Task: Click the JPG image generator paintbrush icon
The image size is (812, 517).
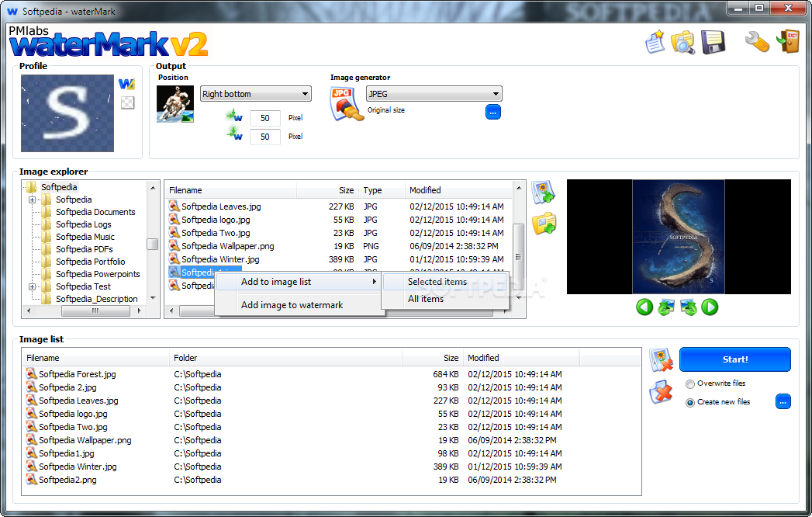Action: point(345,103)
